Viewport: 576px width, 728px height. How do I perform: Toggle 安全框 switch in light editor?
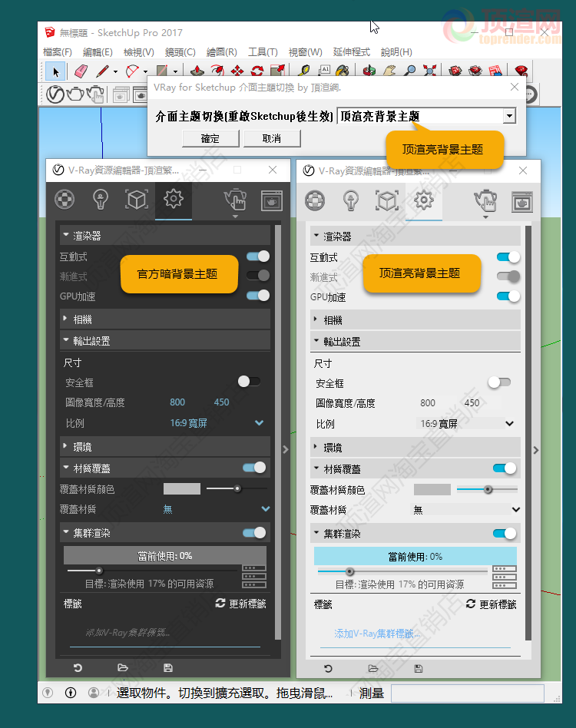point(499,382)
